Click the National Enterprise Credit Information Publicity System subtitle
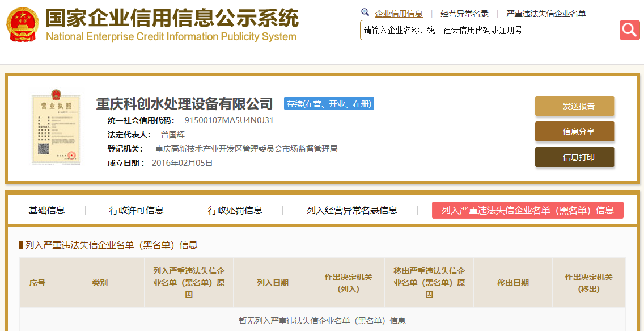This screenshot has width=644, height=331. point(171,36)
